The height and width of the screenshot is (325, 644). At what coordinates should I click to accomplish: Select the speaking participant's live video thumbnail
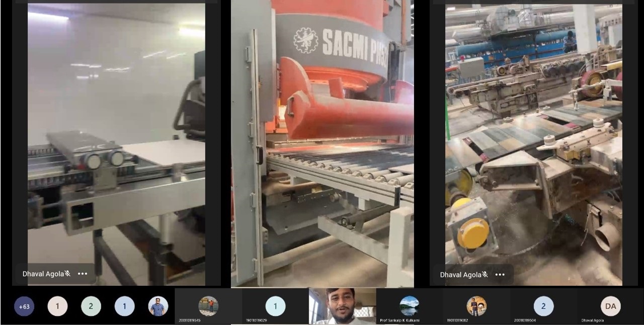tap(342, 306)
